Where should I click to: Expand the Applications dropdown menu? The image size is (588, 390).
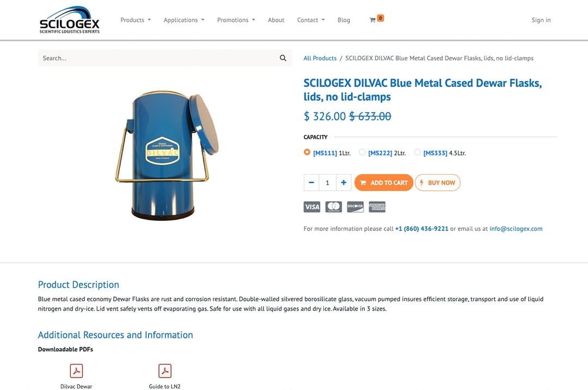(x=184, y=20)
